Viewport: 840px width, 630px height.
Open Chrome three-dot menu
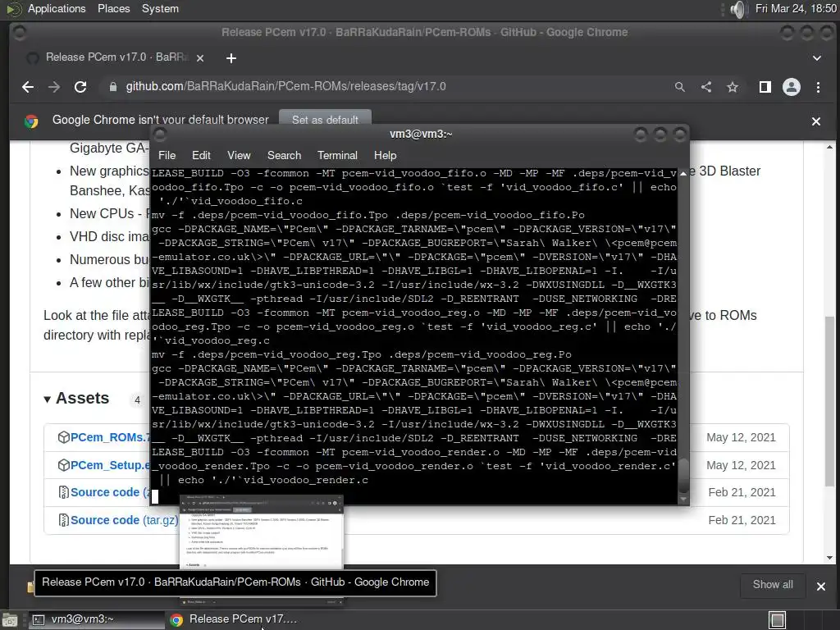(x=818, y=87)
